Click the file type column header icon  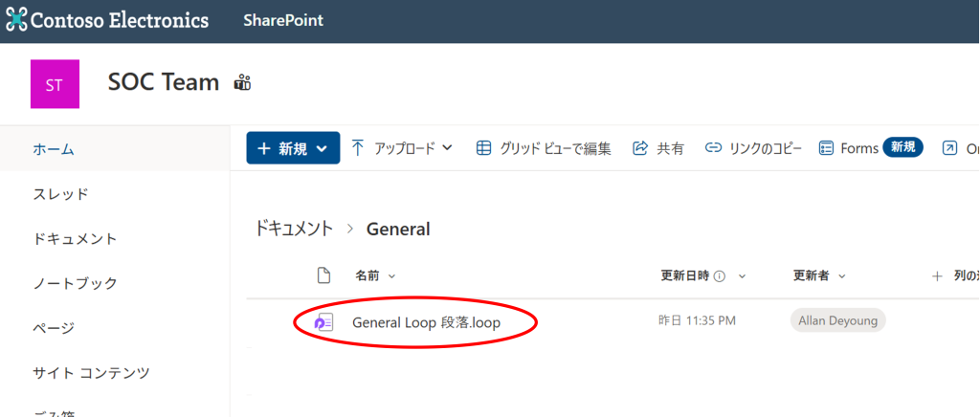(323, 275)
